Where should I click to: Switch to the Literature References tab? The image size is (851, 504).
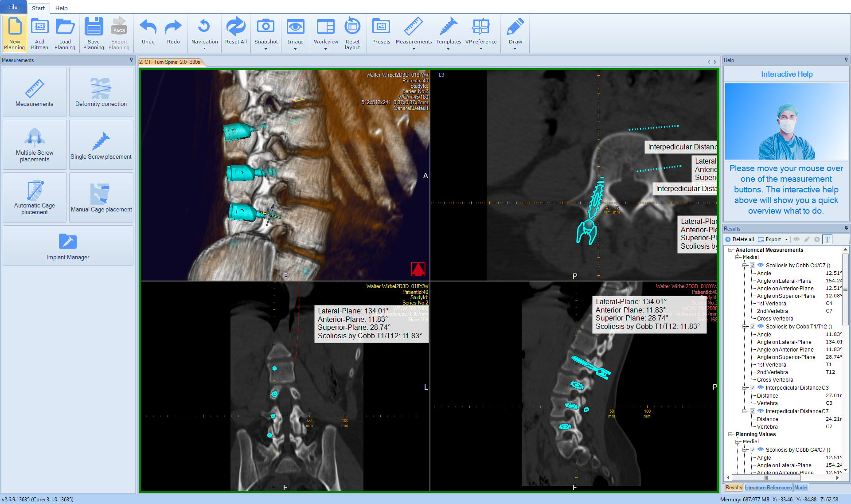[768, 487]
